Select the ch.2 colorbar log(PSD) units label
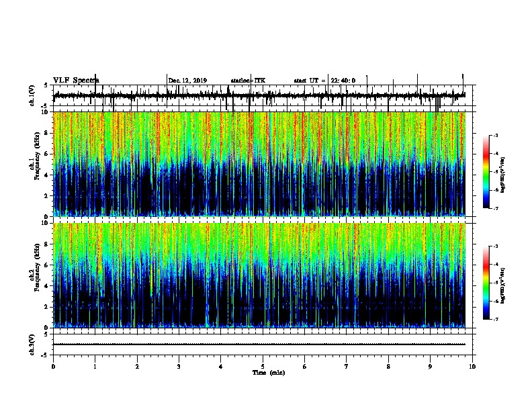This screenshot has width=532, height=411. pos(502,286)
